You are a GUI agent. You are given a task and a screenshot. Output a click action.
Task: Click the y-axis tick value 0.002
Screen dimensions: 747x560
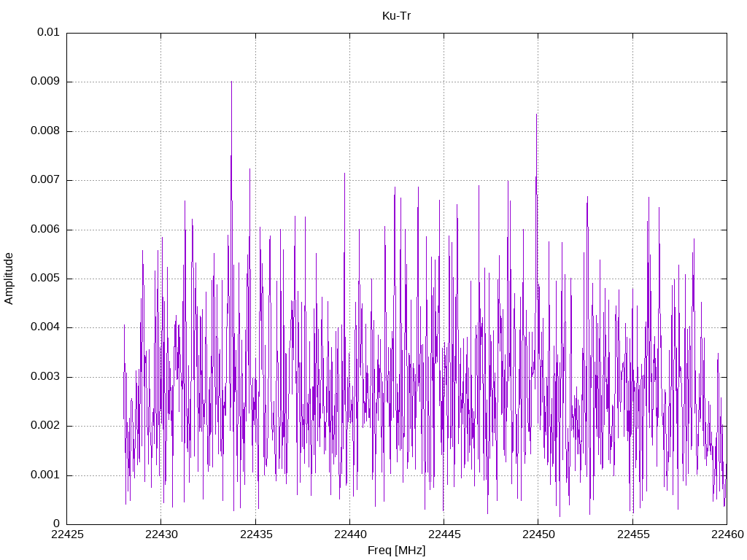(x=45, y=426)
